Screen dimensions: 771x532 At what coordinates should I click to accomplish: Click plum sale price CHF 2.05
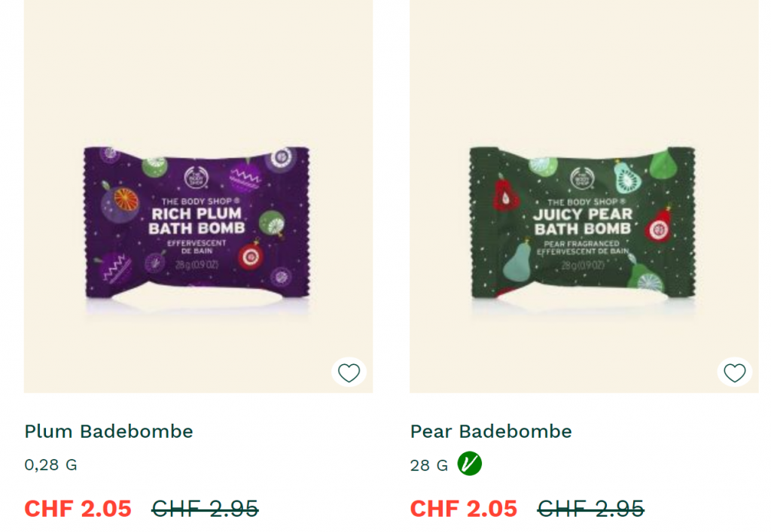point(78,509)
